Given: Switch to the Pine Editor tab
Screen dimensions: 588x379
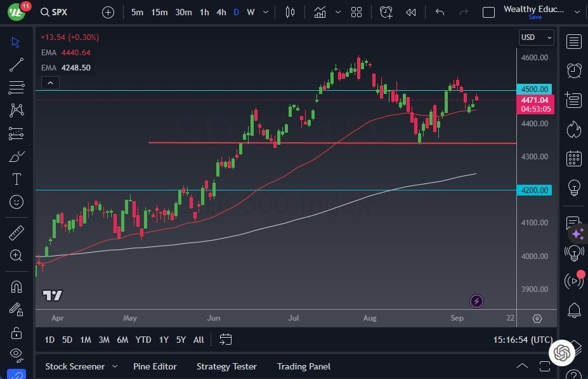Looking at the screenshot, I should pos(155,366).
